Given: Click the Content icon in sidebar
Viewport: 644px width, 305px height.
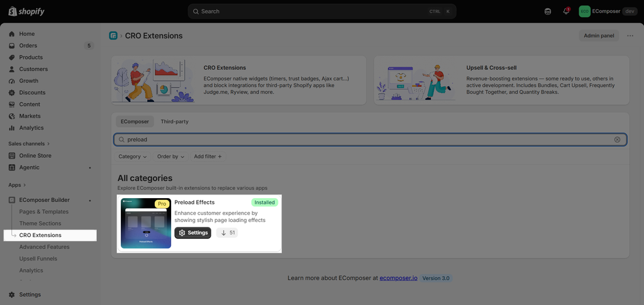Looking at the screenshot, I should pyautogui.click(x=12, y=104).
